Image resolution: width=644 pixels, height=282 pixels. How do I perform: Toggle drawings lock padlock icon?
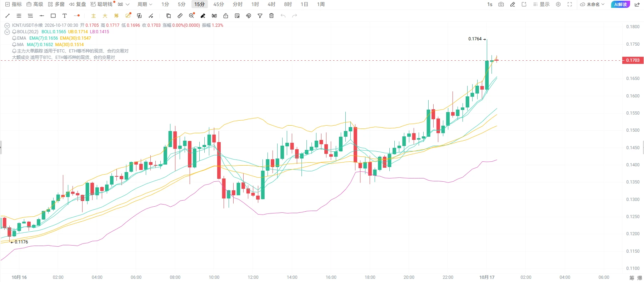(226, 16)
